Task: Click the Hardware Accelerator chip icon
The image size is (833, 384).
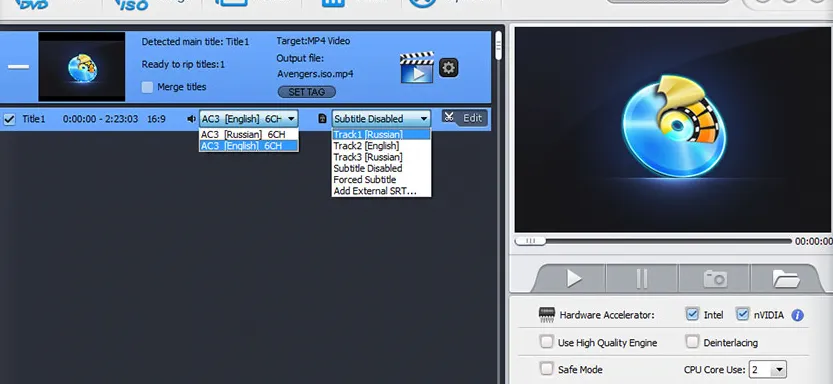Action: point(547,314)
